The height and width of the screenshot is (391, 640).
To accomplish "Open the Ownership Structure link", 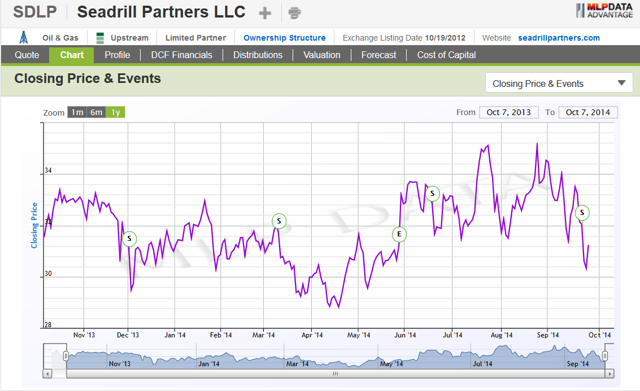I will [x=284, y=38].
